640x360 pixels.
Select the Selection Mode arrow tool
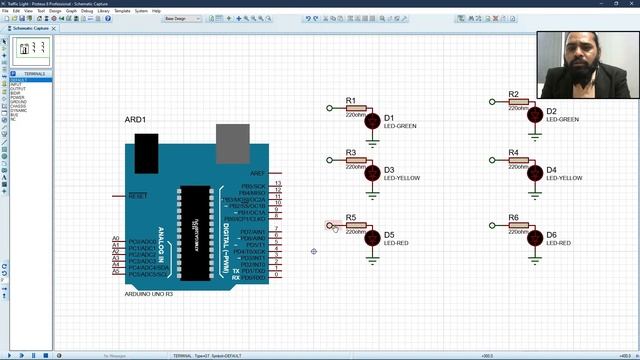(4, 41)
